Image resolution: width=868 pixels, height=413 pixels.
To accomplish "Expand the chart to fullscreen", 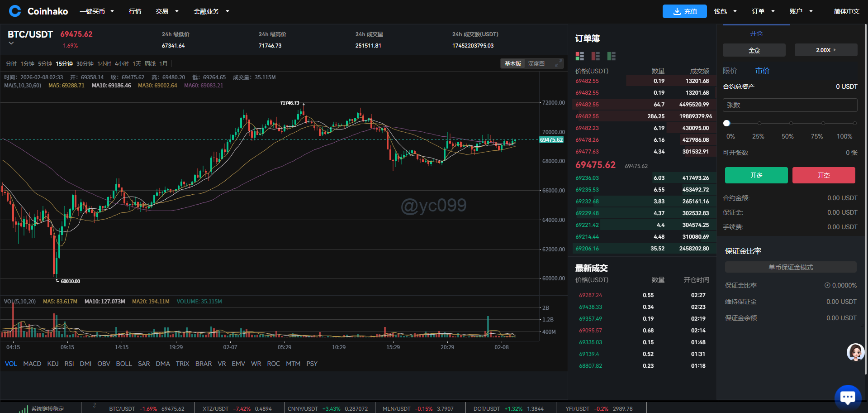I will click(x=559, y=63).
